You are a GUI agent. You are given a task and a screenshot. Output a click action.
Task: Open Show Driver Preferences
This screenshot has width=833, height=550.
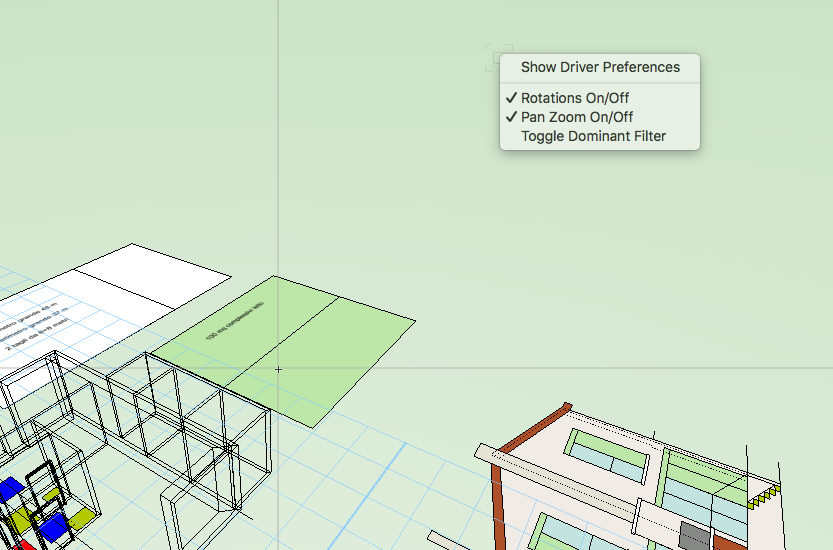coord(599,68)
